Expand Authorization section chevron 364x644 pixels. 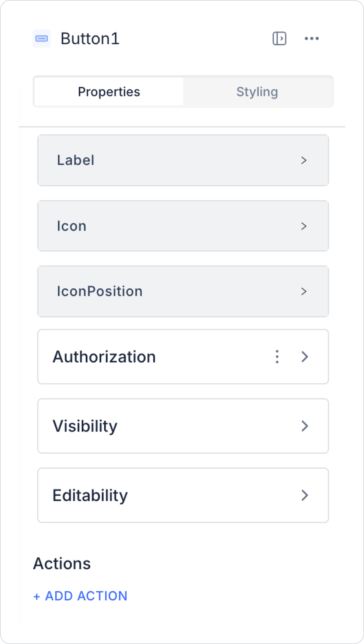(x=305, y=357)
